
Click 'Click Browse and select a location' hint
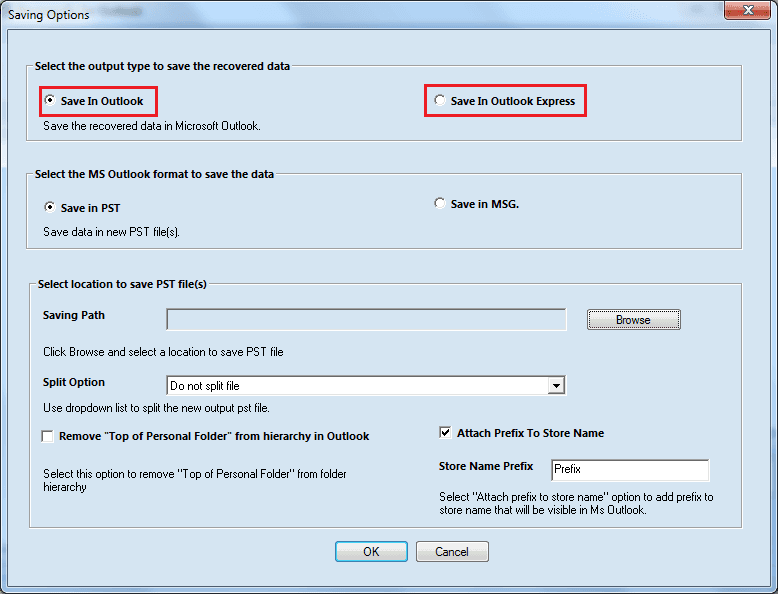[163, 352]
